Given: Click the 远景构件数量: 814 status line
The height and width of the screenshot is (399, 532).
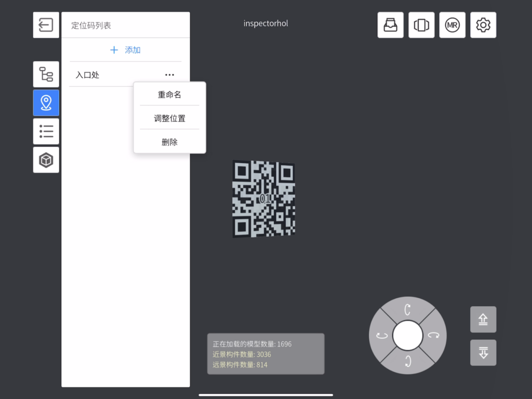Looking at the screenshot, I should point(240,365).
